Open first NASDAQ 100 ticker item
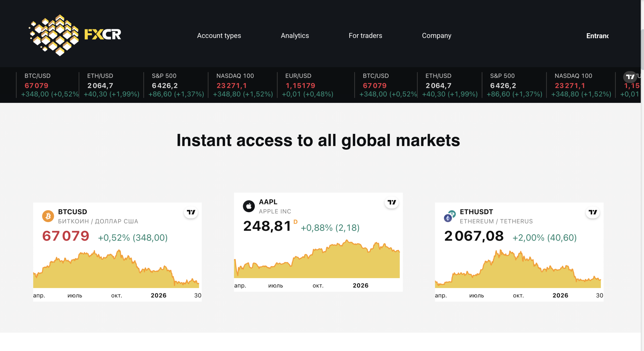This screenshot has width=644, height=351. [x=243, y=85]
